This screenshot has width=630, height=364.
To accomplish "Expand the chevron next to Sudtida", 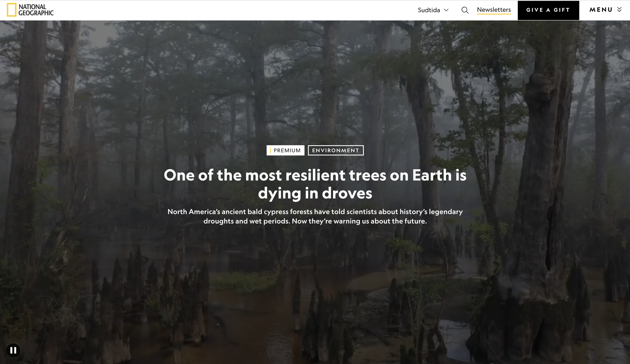I will click(x=446, y=10).
